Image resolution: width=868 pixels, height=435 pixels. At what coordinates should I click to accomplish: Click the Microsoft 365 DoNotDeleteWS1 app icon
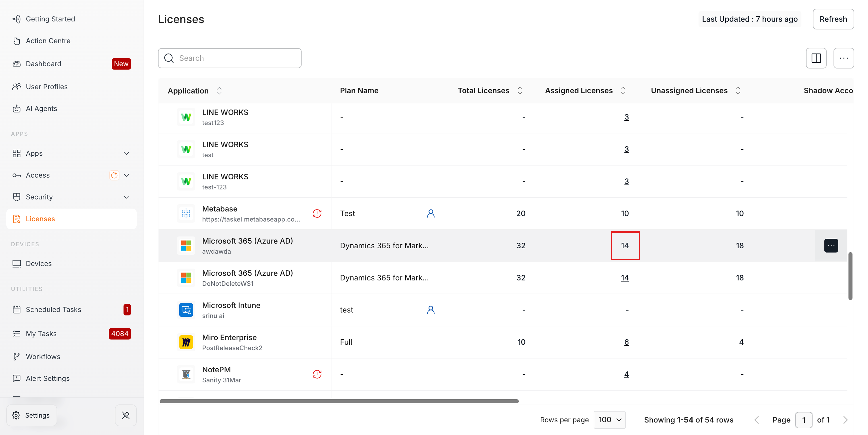(186, 278)
